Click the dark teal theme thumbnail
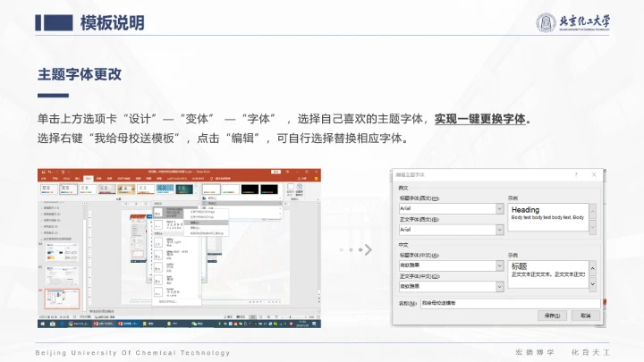Screen dimensions: 644x362 tap(184, 189)
